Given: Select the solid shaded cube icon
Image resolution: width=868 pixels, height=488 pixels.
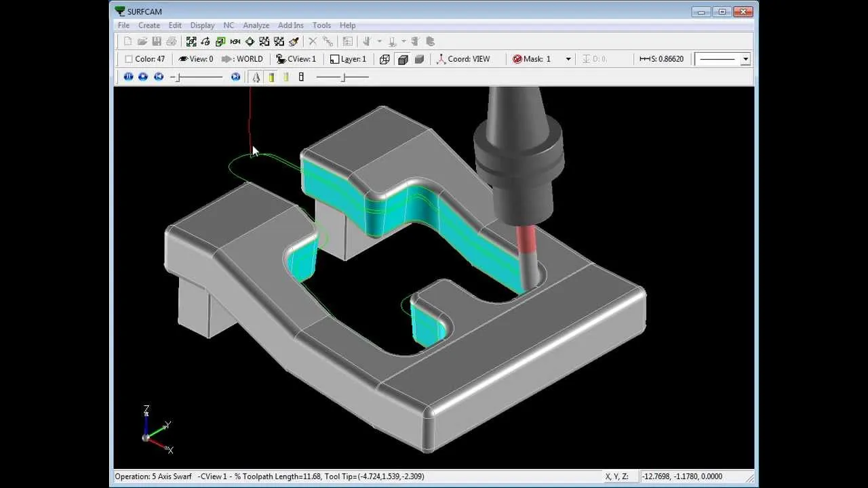Looking at the screenshot, I should (x=419, y=59).
